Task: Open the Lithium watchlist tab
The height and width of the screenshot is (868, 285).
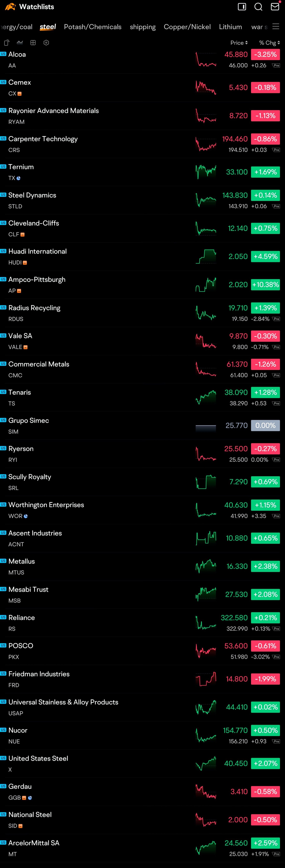Action: click(x=230, y=27)
